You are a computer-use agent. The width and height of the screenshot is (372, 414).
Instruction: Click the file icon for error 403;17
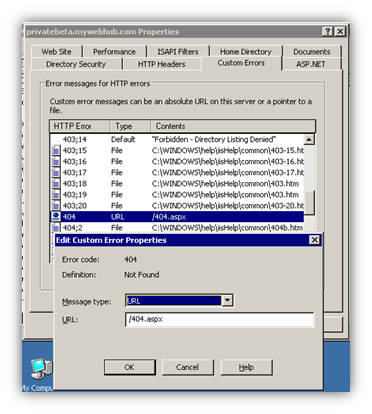(x=56, y=172)
